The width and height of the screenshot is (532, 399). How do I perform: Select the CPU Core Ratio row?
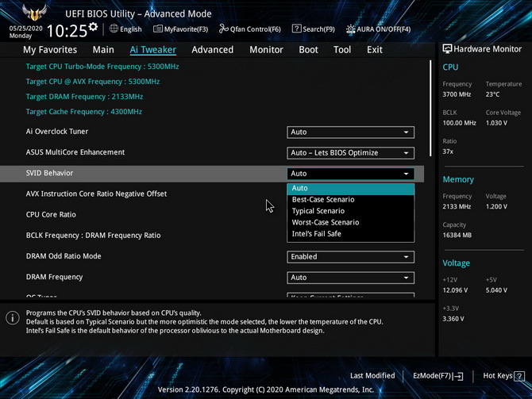[51, 215]
